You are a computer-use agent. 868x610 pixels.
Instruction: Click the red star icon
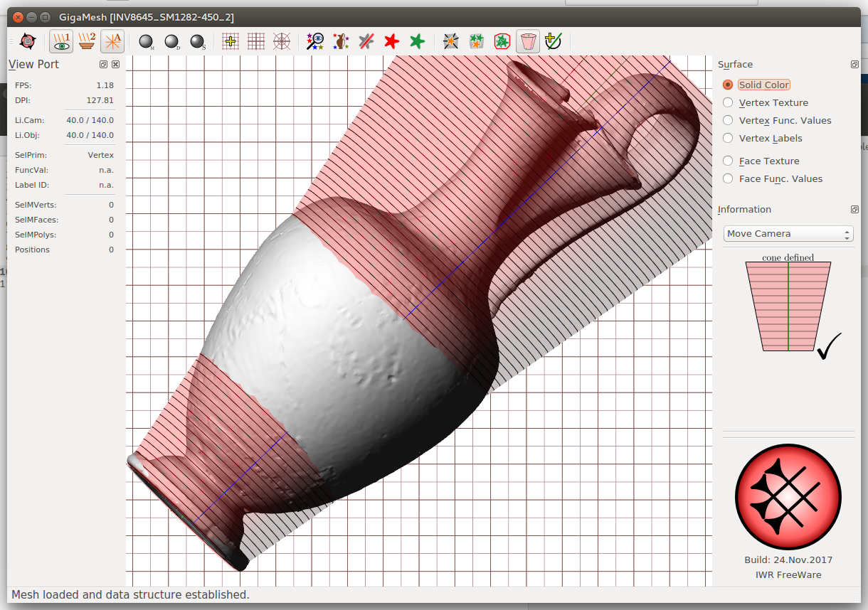coord(392,42)
